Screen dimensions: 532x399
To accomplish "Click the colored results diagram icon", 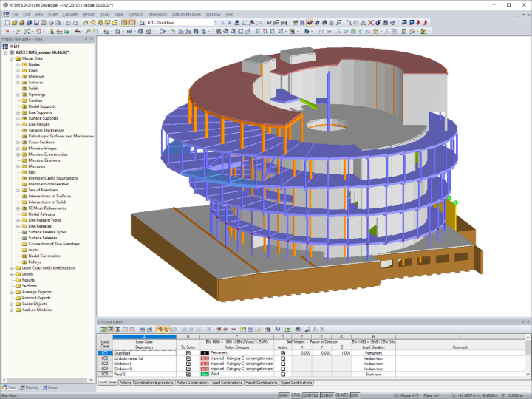I will click(x=423, y=31).
